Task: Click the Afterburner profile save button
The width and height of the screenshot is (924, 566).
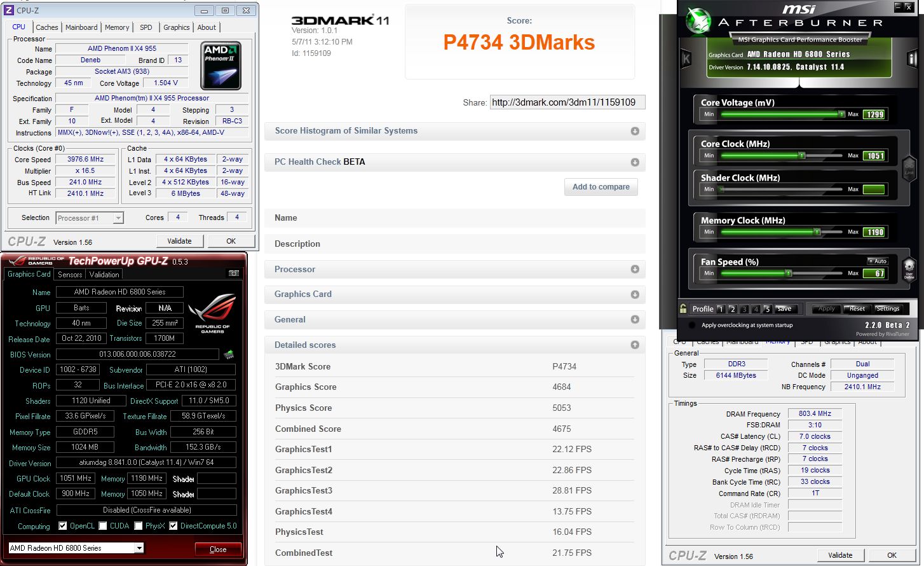Action: click(x=785, y=309)
